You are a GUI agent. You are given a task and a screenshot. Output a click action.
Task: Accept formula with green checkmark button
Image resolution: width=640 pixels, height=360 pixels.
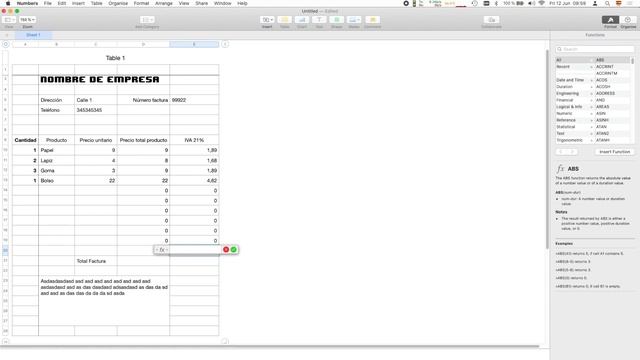point(233,249)
